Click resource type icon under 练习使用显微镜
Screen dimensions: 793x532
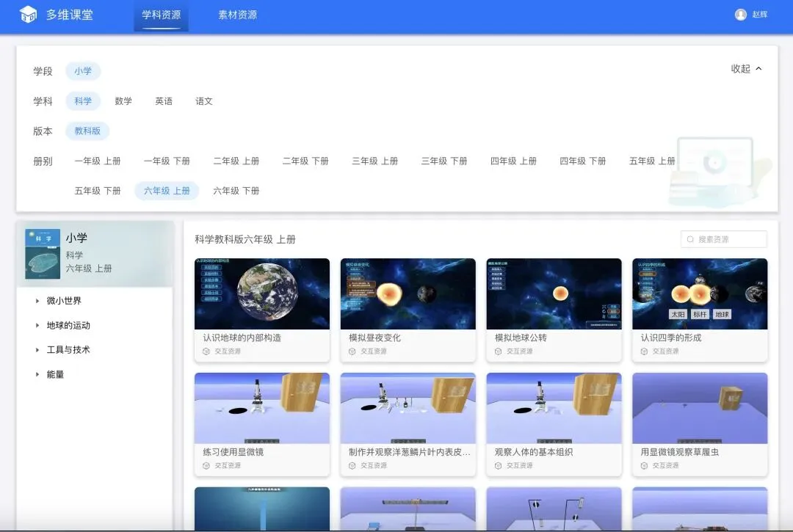tap(206, 465)
